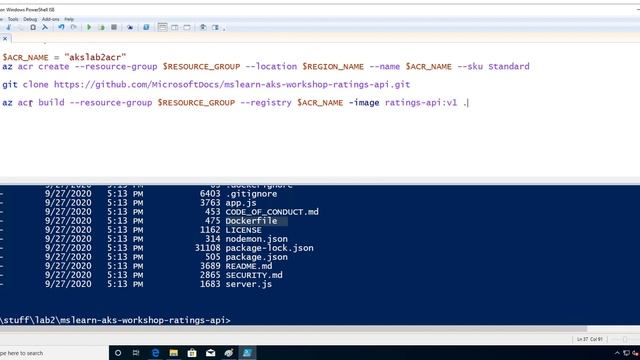Viewport: 640px width, 360px height.
Task: Click '.gitignore' in console listing
Action: (251, 194)
